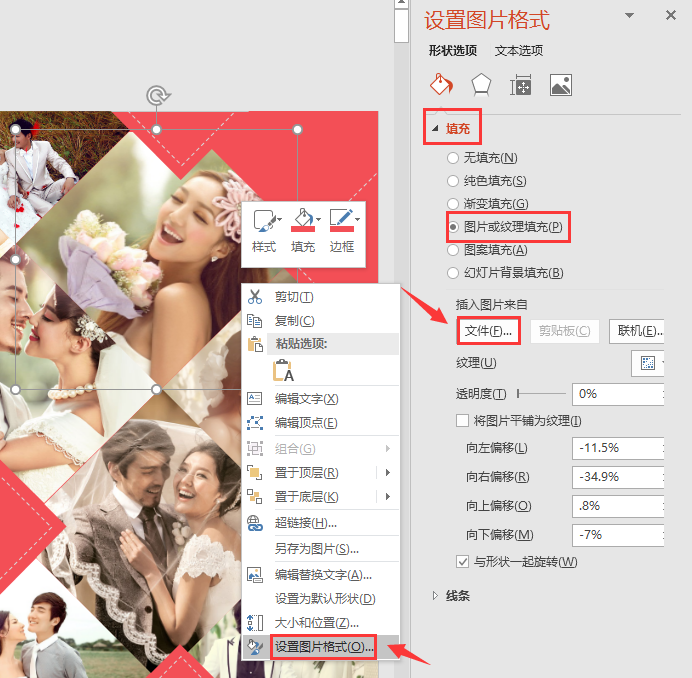Image resolution: width=692 pixels, height=678 pixels.
Task: Open the 边框 dropdown arrow in mini toolbar
Action: coord(357,219)
